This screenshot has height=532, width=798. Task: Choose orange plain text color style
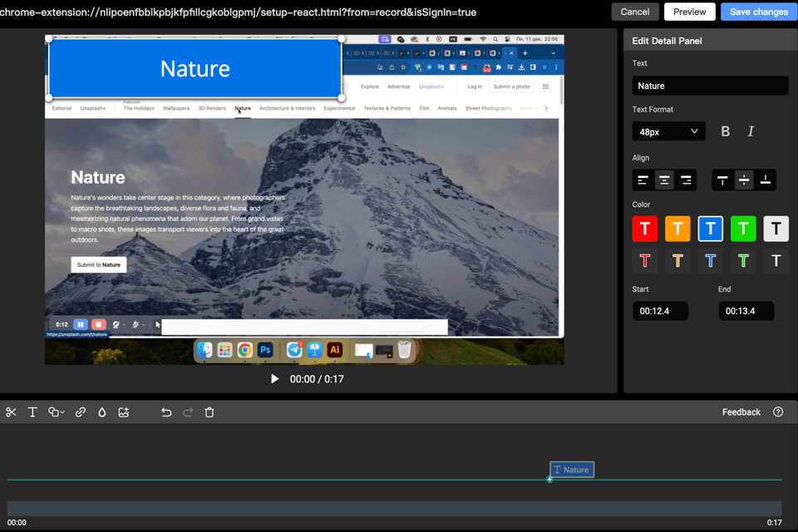click(x=677, y=261)
